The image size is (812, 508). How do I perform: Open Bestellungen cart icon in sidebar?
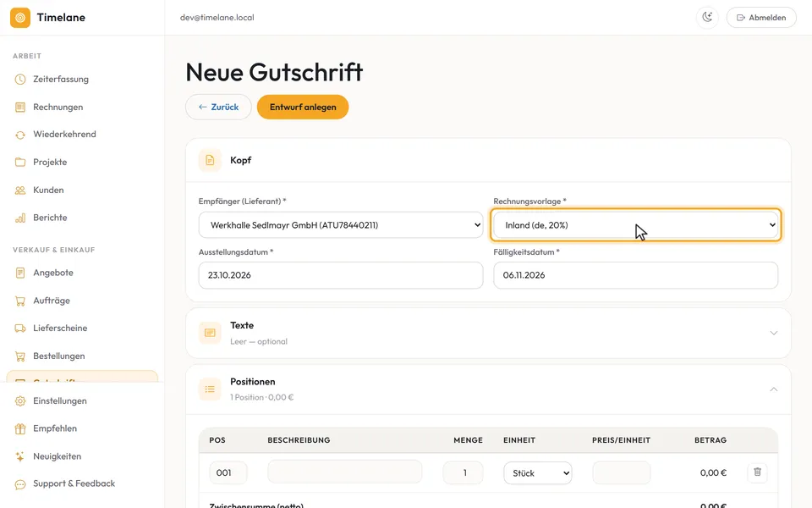pyautogui.click(x=20, y=356)
